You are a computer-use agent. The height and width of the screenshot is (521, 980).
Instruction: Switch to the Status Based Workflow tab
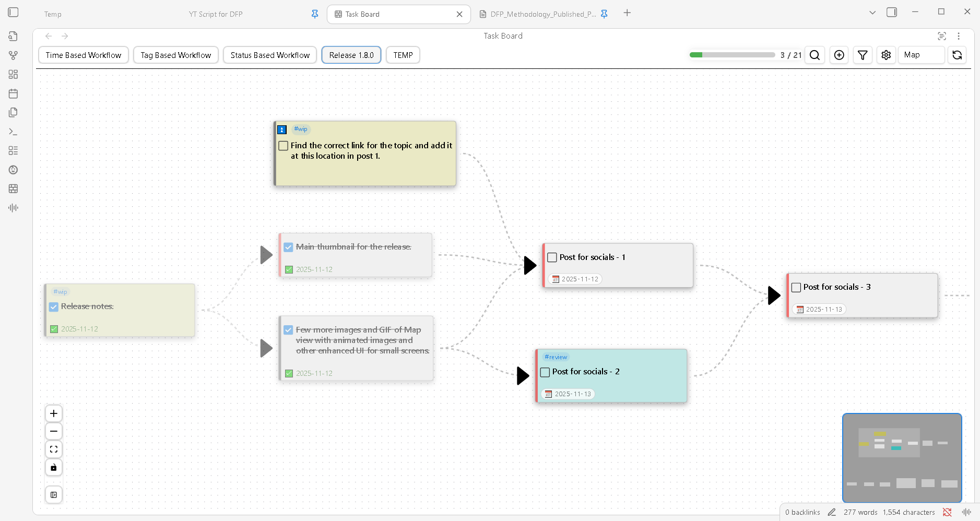(x=270, y=55)
